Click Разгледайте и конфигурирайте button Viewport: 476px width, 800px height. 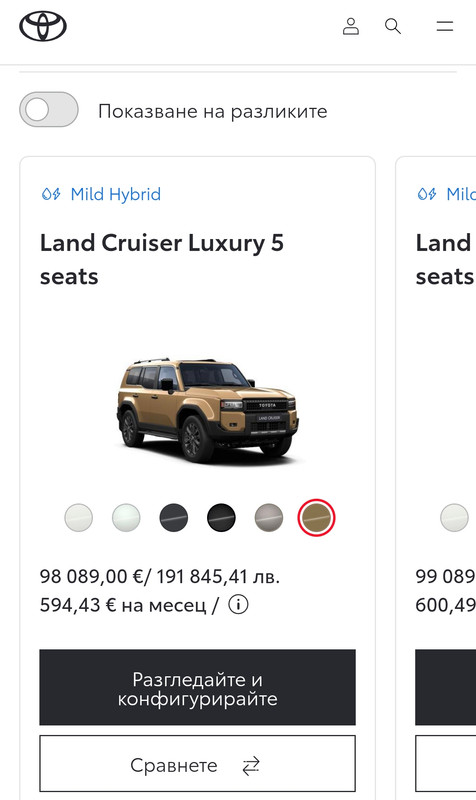(x=197, y=687)
